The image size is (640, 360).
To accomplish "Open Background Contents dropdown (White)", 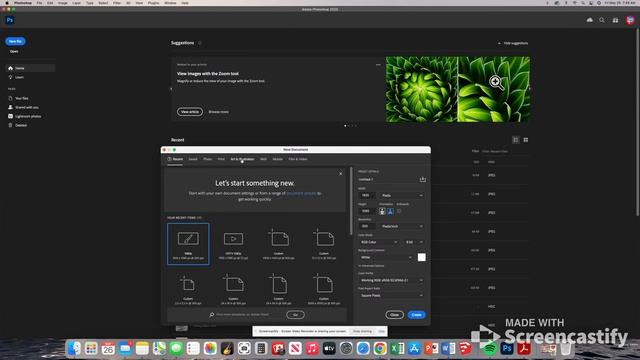I will (x=386, y=258).
